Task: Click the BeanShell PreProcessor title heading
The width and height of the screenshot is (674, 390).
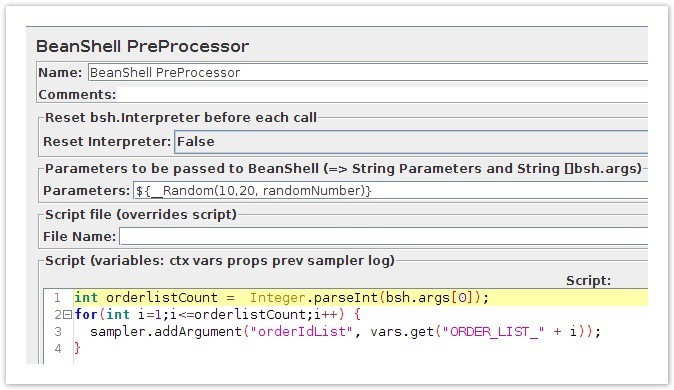Action: pos(142,46)
